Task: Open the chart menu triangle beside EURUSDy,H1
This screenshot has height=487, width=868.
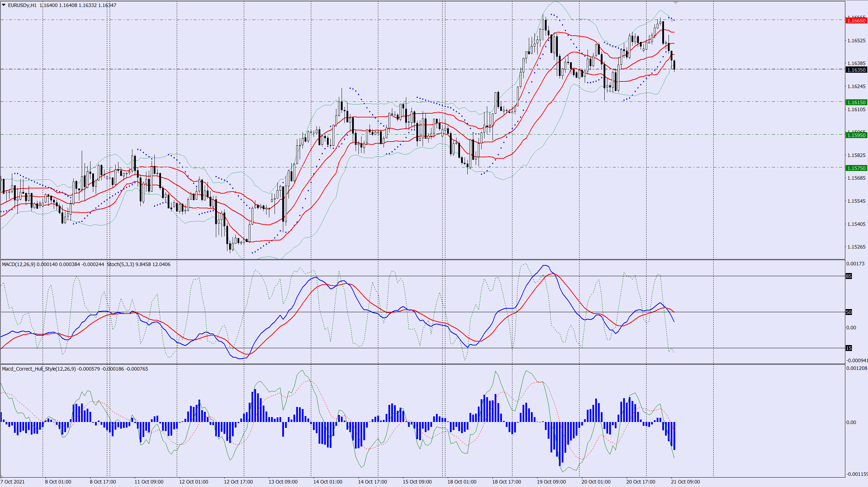Action: (4, 5)
